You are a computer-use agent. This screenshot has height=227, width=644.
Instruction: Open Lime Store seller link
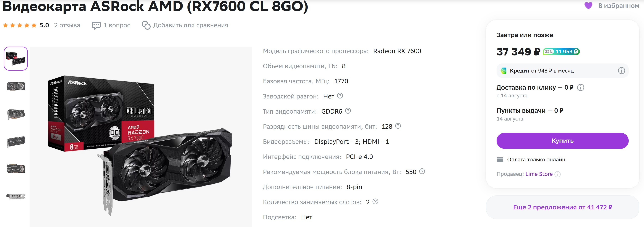(539, 174)
